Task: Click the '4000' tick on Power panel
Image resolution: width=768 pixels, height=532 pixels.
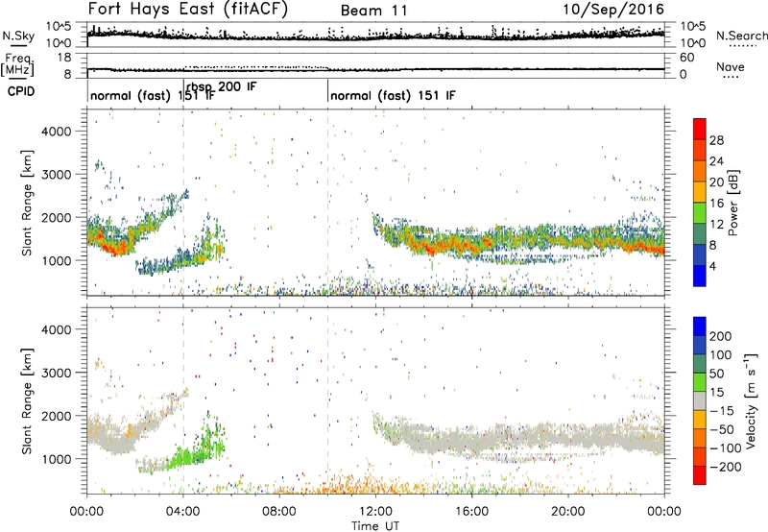Action: point(57,132)
